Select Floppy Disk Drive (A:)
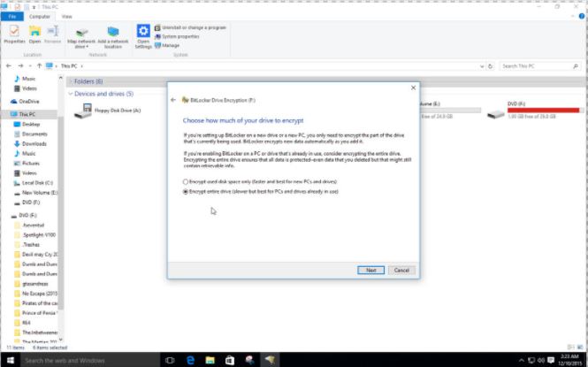Screen dimensions: 588x367 (x=107, y=111)
